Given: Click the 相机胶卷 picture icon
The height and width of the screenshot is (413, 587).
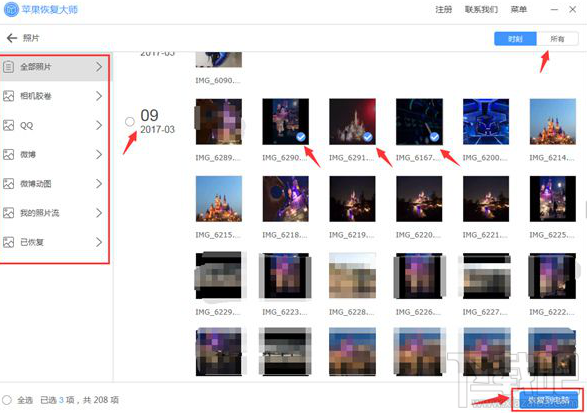Looking at the screenshot, I should [8, 96].
